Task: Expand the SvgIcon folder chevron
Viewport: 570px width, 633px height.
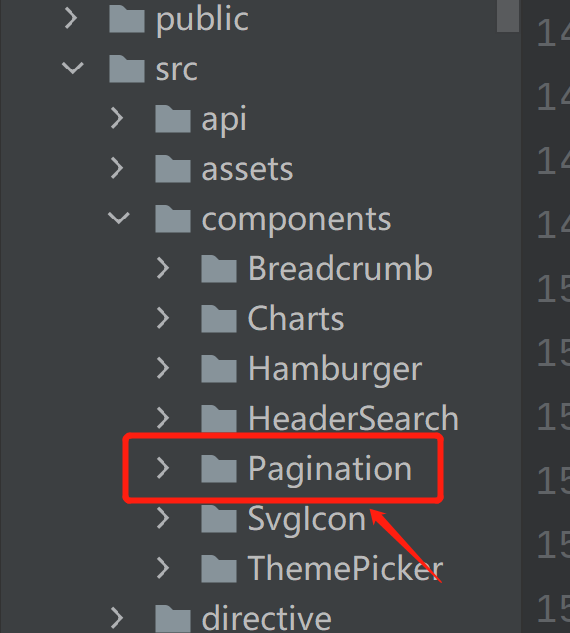Action: click(163, 518)
